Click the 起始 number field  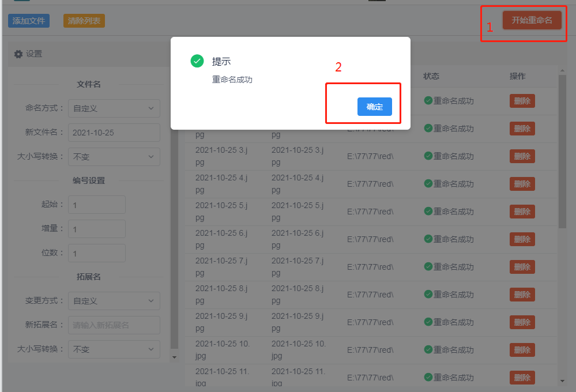[x=97, y=205]
